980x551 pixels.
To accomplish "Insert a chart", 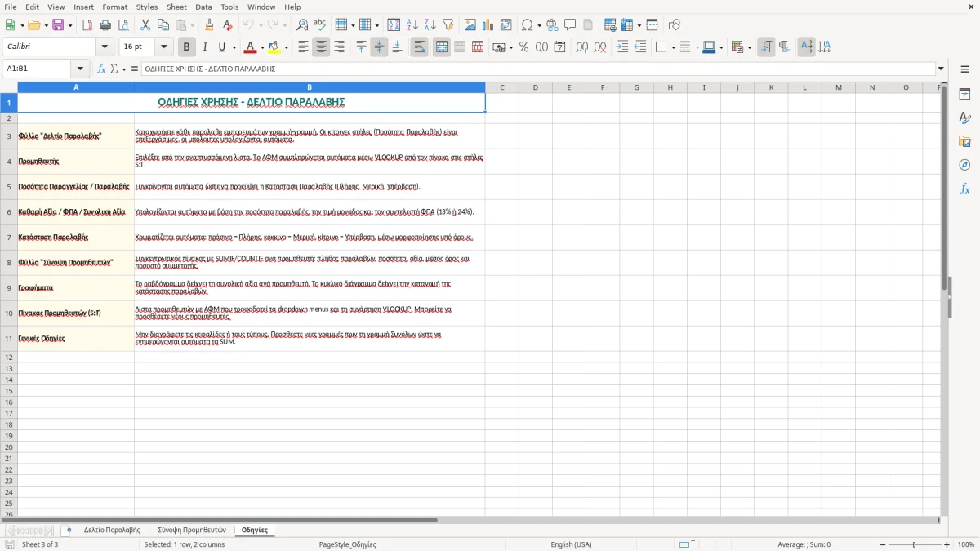I will point(488,25).
